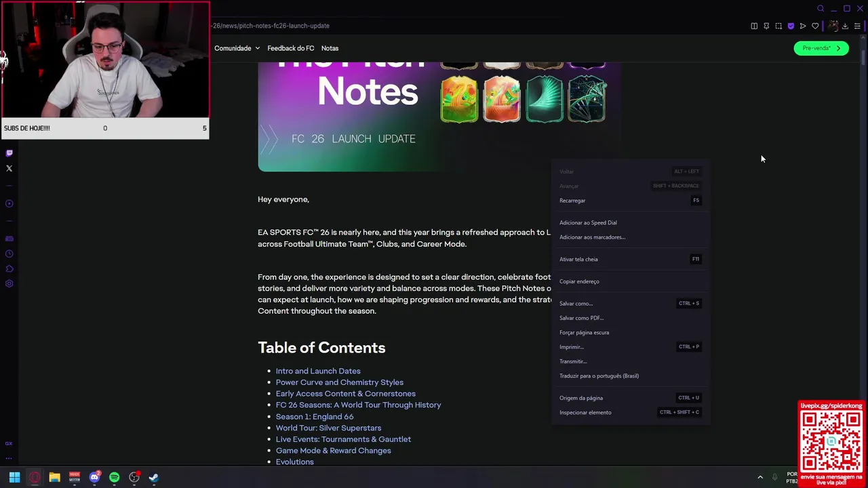Open the browser profile avatar

[833, 26]
